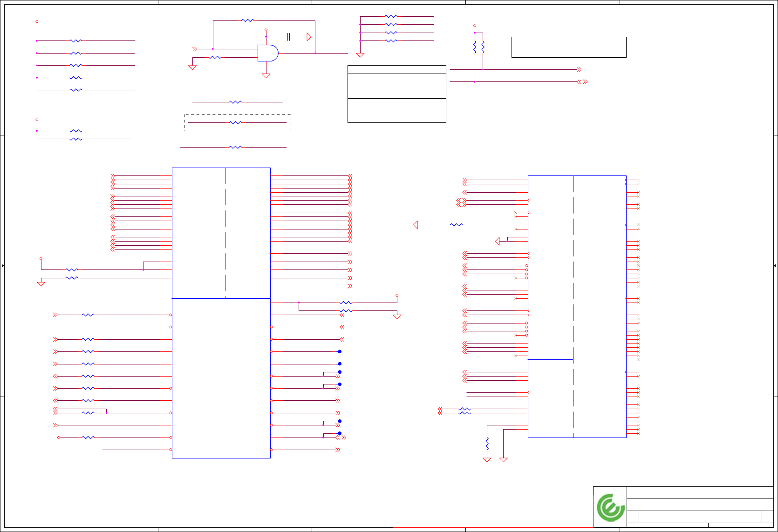
Task: Click the power arrow right of the capacitor
Action: coord(309,37)
